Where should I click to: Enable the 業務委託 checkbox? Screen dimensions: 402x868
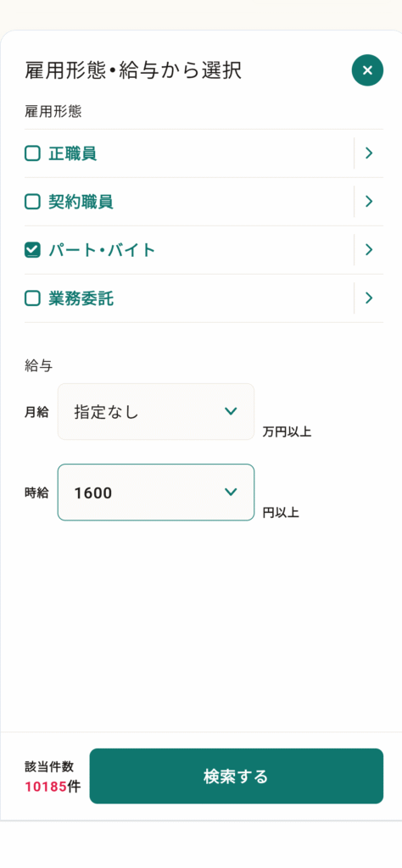(x=33, y=298)
